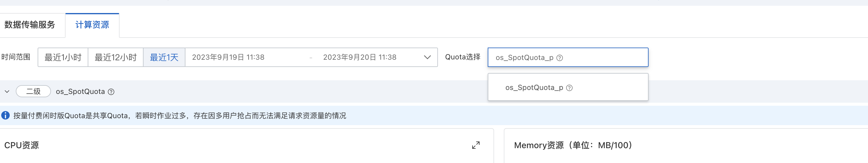Select 最近1天 time range
This screenshot has height=163, width=868.
coord(164,57)
